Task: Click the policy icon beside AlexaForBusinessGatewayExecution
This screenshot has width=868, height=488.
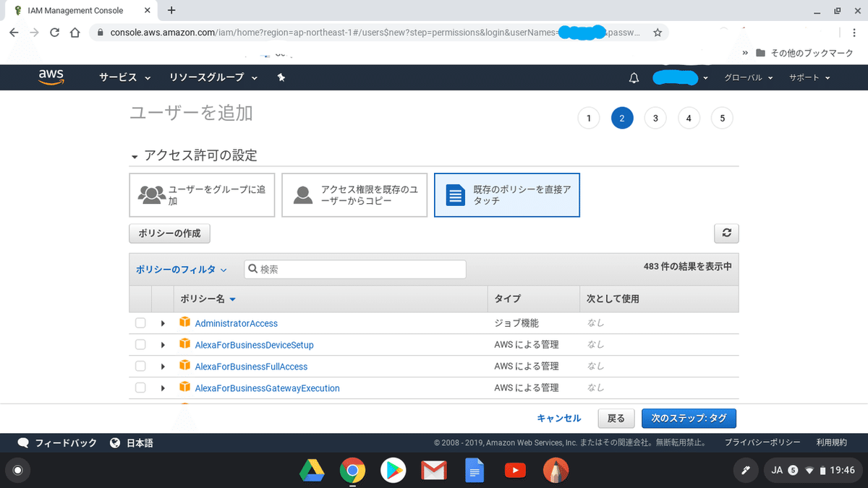Action: coord(185,388)
